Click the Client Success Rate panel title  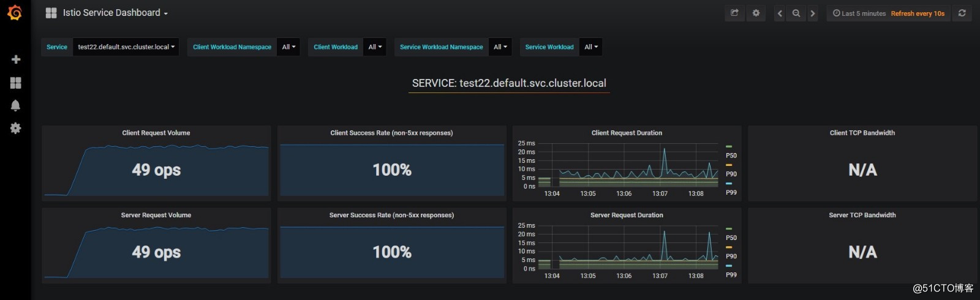tap(391, 133)
